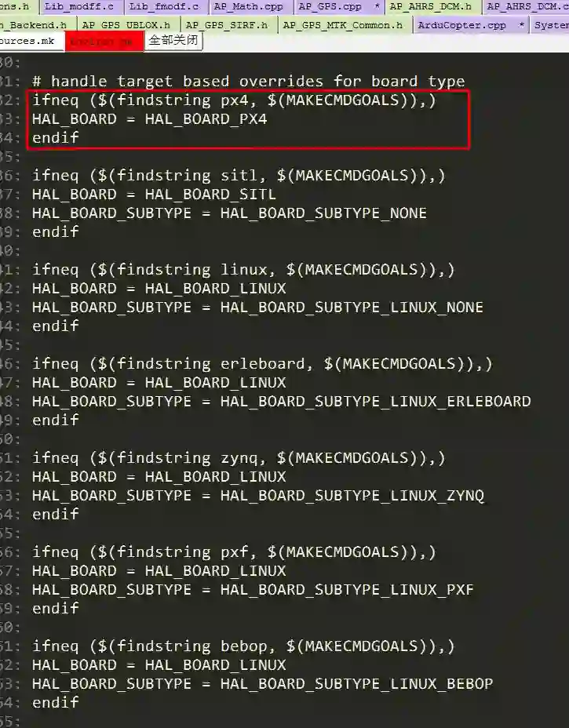The height and width of the screenshot is (728, 569).
Task: Select the AP_GPS_UBLOX.h tab
Action: click(126, 25)
